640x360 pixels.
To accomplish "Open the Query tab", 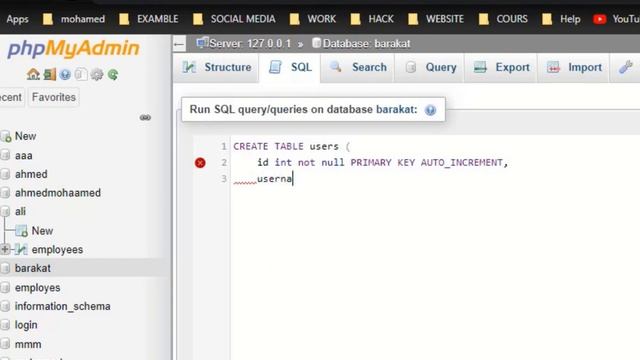I will (430, 67).
